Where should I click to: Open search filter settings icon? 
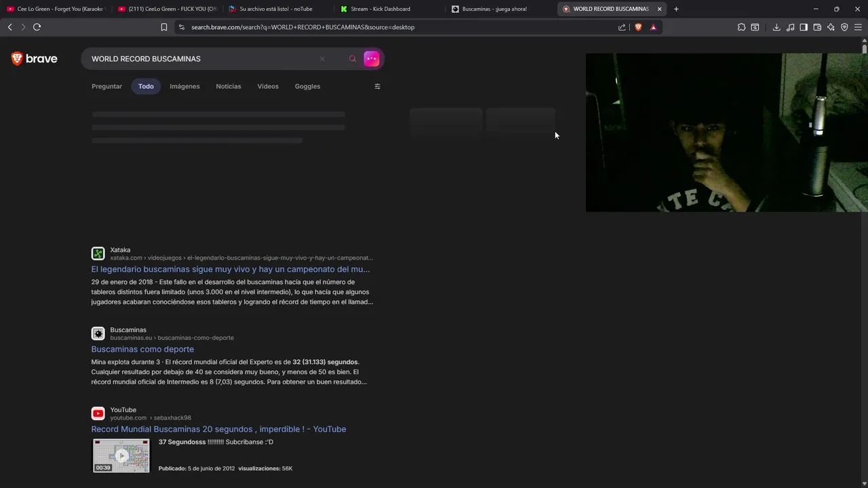[378, 86]
